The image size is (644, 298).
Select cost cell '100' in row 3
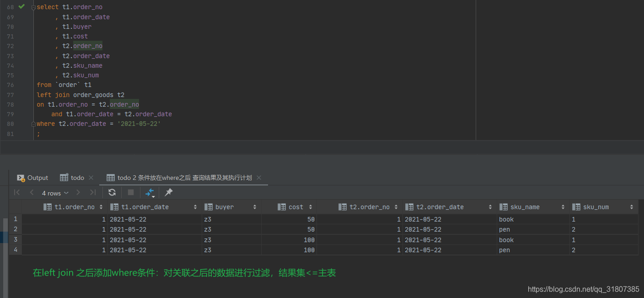click(289, 240)
